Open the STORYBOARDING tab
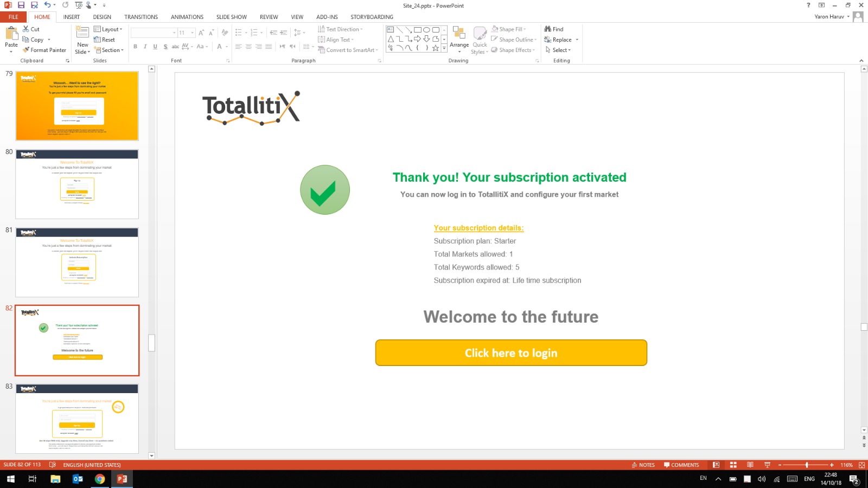 click(372, 17)
